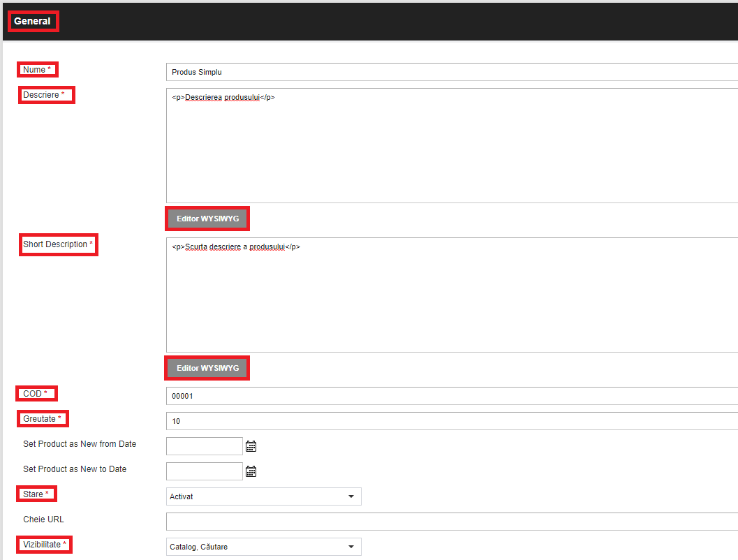Image resolution: width=738 pixels, height=560 pixels.
Task: Open WYSIWYG editor for Descriere field
Action: tap(207, 219)
